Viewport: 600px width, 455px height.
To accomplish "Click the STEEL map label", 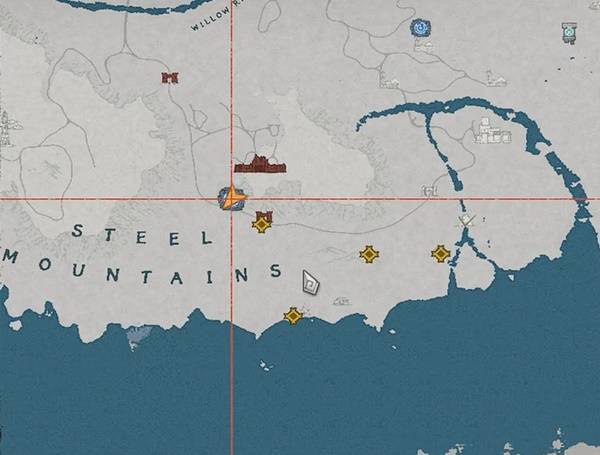I will pos(142,235).
